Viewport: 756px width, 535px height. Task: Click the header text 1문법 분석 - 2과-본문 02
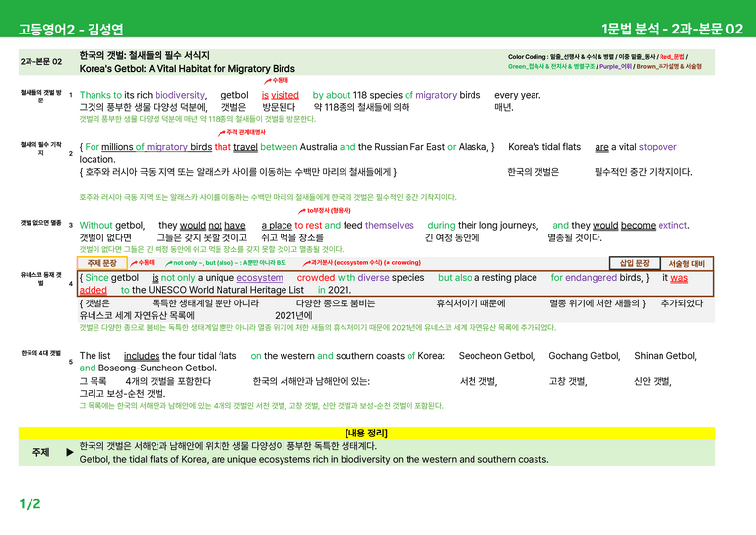coord(672,29)
